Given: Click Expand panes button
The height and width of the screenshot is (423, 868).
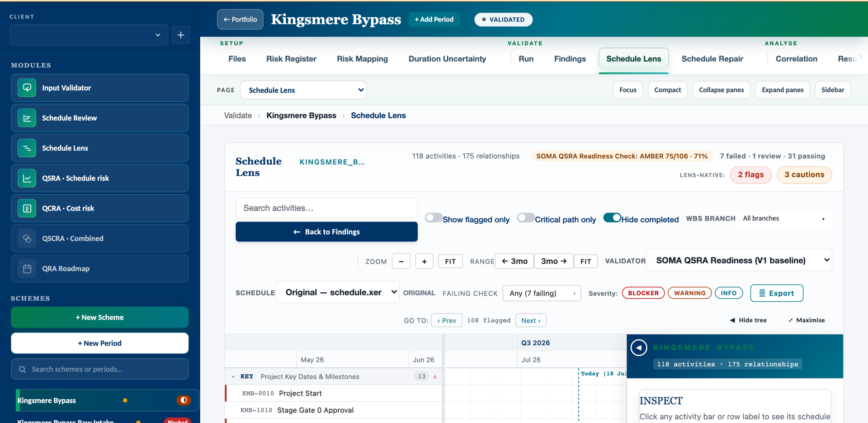Looking at the screenshot, I should pos(782,90).
